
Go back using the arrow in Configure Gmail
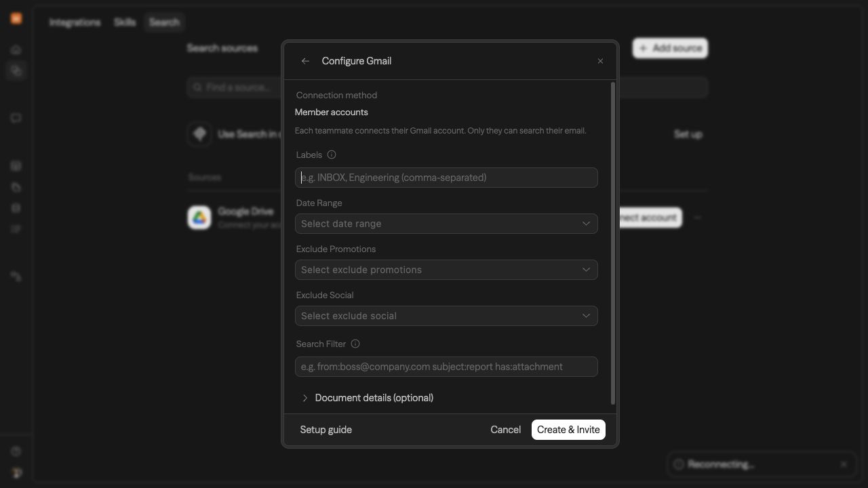pos(305,61)
